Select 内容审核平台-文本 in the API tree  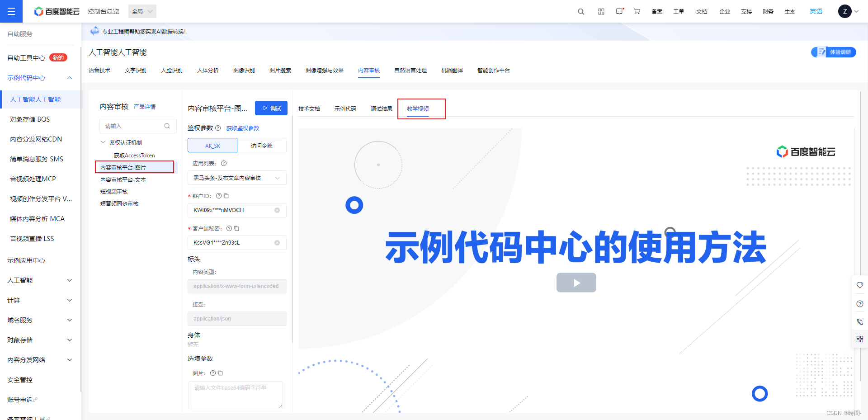click(x=123, y=180)
